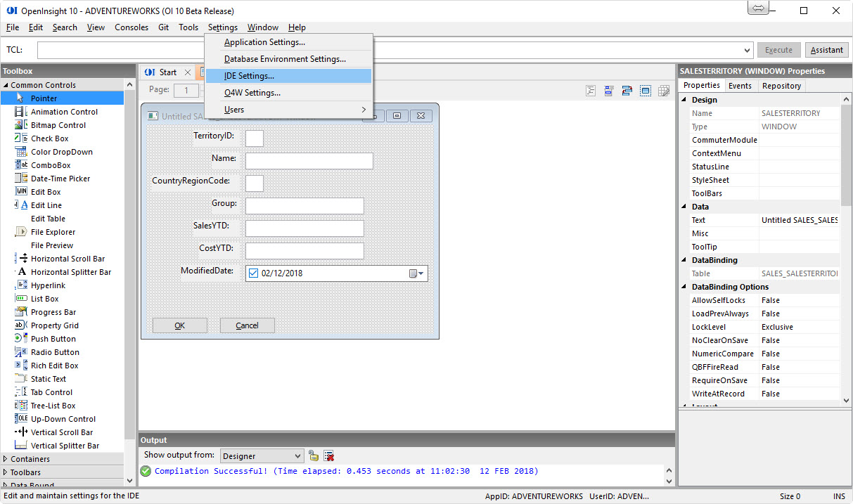The width and height of the screenshot is (853, 504).
Task: Select the Tab Control toolbox row
Action: point(62,392)
